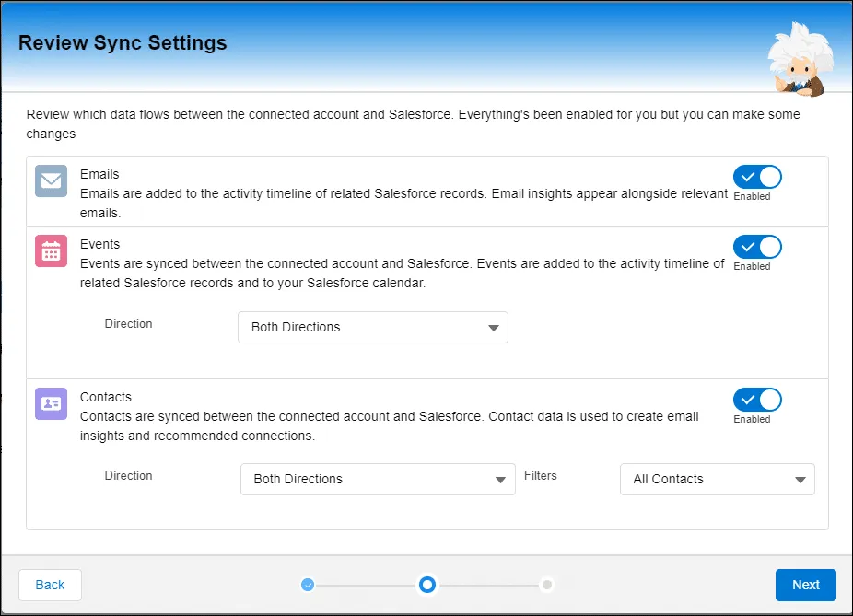This screenshot has width=853, height=616.
Task: Click the Back button
Action: (x=50, y=585)
